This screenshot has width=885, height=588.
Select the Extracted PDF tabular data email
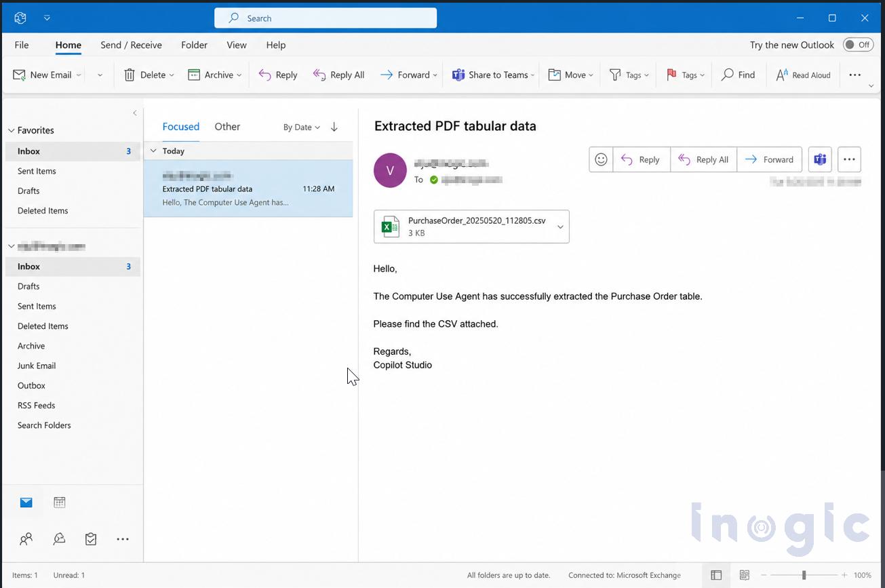tap(248, 189)
